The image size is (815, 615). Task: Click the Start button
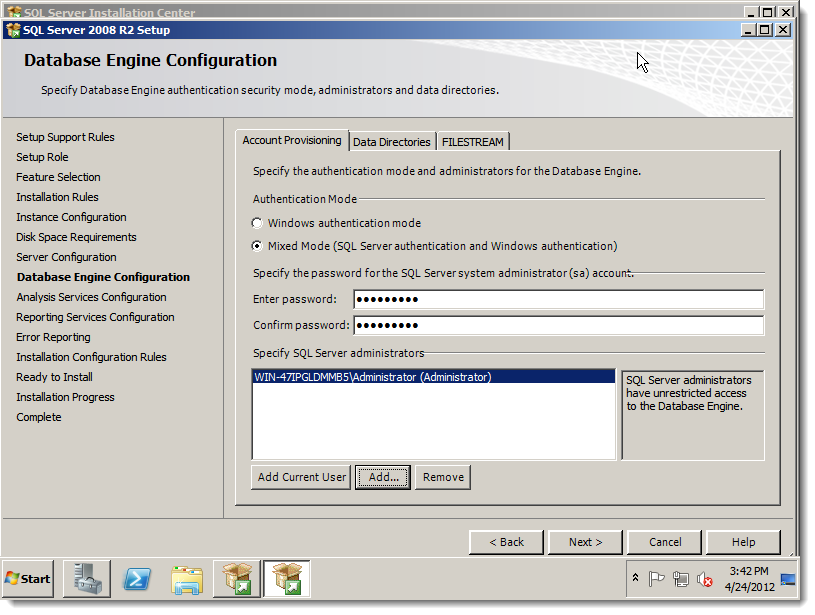pos(28,579)
